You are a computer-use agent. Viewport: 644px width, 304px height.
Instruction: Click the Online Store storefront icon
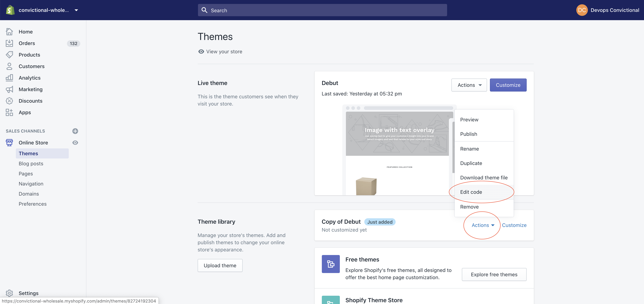click(x=9, y=143)
